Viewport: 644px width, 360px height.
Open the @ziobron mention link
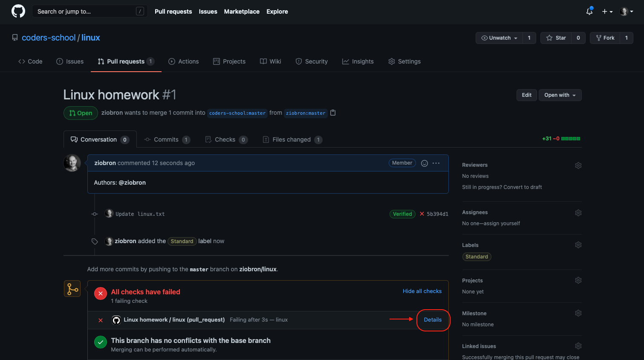tap(132, 183)
